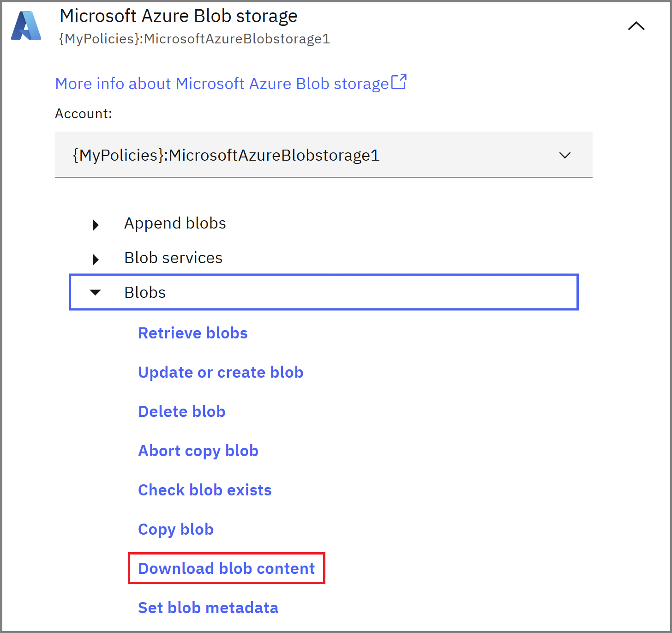Open More info about Microsoft Azure Blob storage

pos(222,84)
